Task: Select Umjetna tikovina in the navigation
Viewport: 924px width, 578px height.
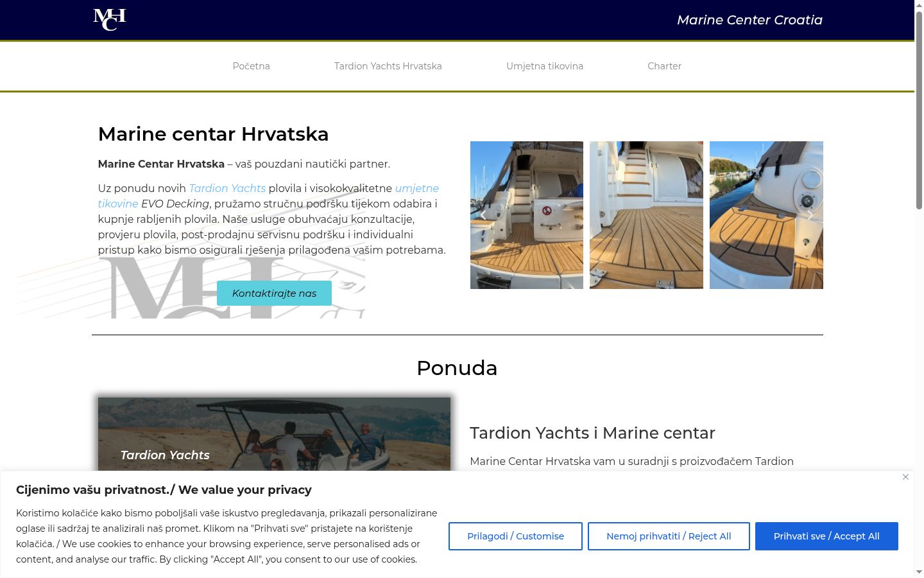Action: coord(545,66)
